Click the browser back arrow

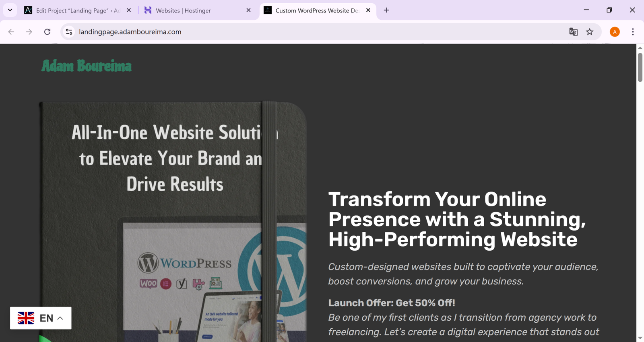[x=11, y=32]
